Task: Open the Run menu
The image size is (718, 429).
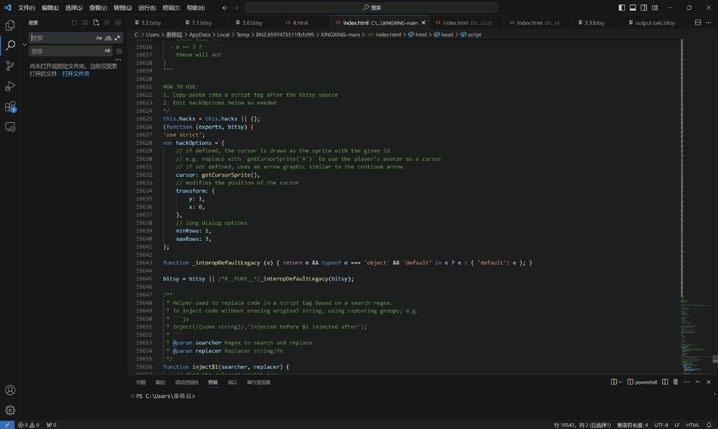Action: [x=147, y=8]
